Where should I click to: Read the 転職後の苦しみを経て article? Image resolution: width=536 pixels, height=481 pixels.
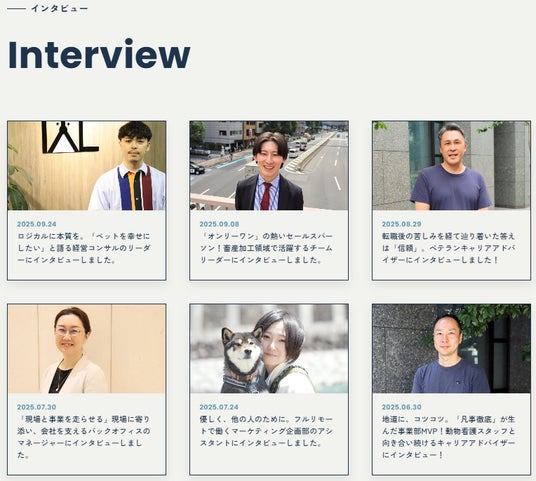pyautogui.click(x=449, y=248)
